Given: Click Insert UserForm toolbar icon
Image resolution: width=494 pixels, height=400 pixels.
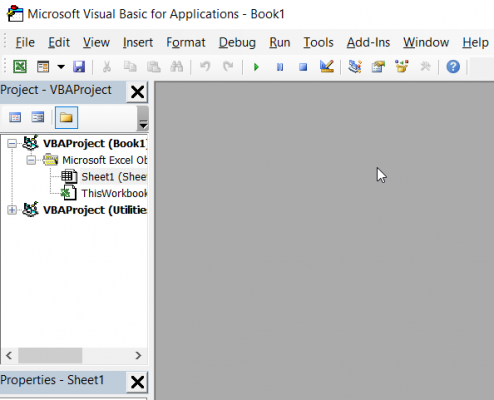Looking at the screenshot, I should pyautogui.click(x=43, y=67).
